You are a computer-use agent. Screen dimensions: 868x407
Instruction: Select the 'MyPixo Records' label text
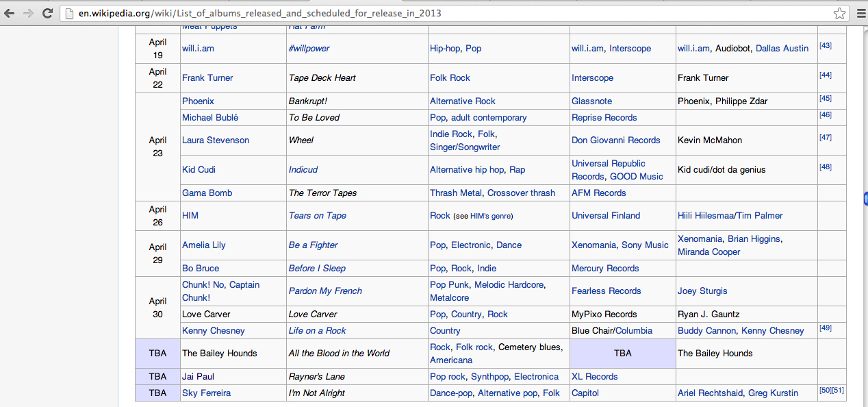pos(604,314)
